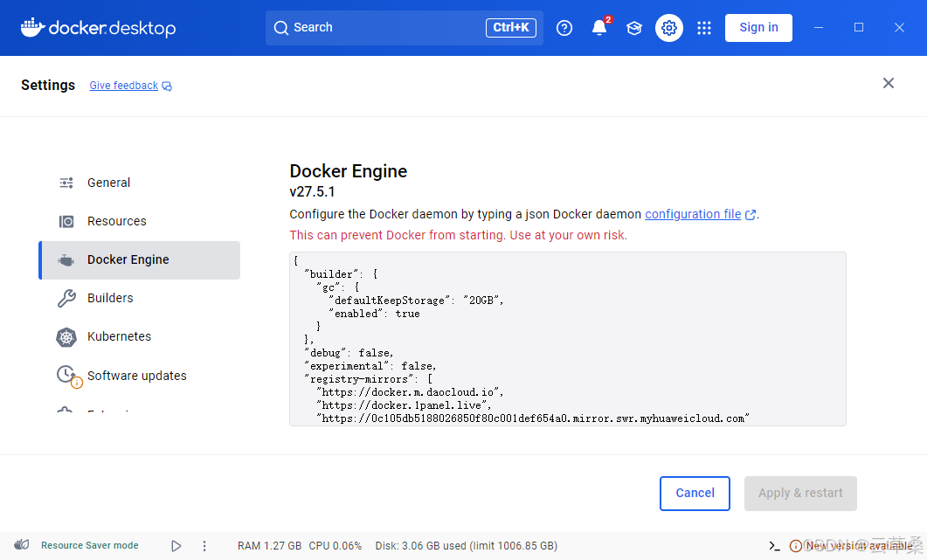Click the Software updates clock icon
This screenshot has height=560, width=927.
68,376
